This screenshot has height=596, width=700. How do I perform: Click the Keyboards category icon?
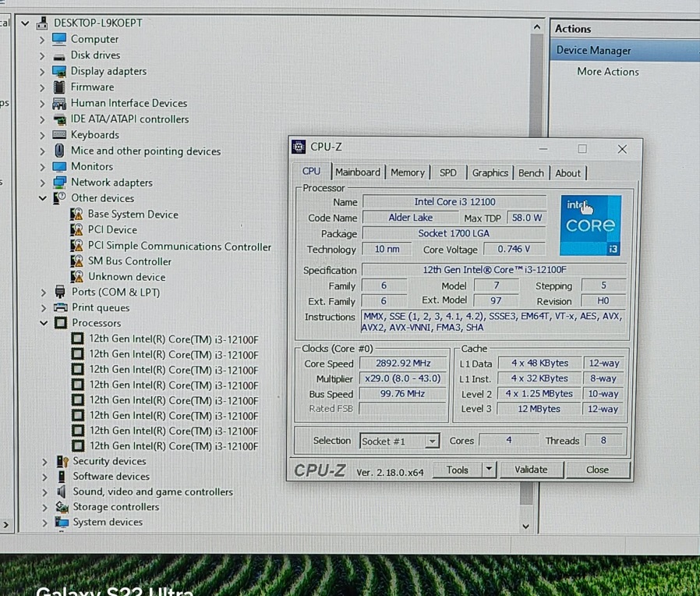tap(59, 135)
